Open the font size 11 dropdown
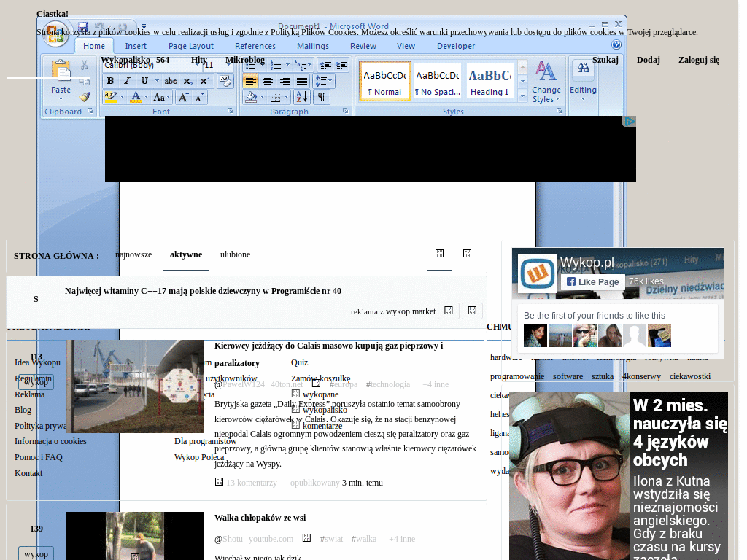The height and width of the screenshot is (560, 747). point(228,65)
